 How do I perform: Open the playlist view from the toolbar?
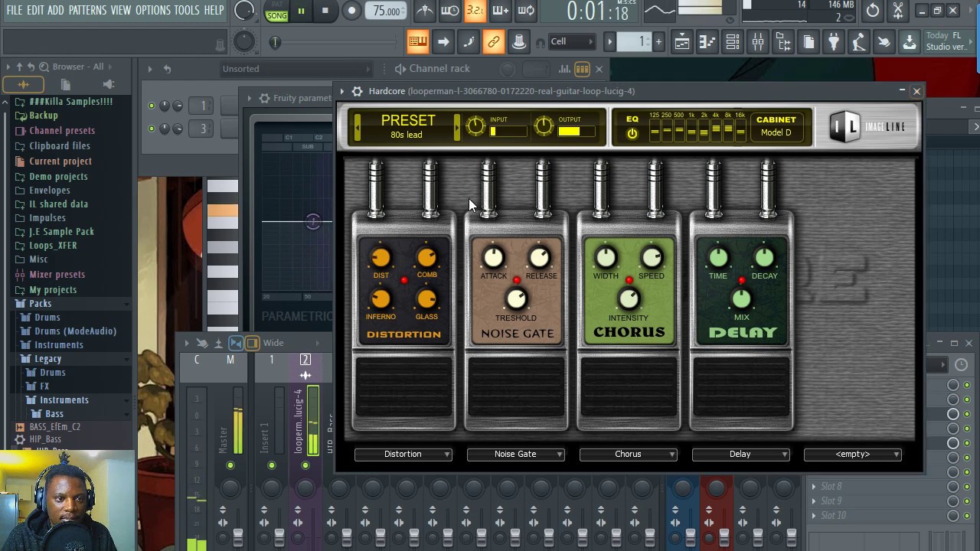coord(682,42)
